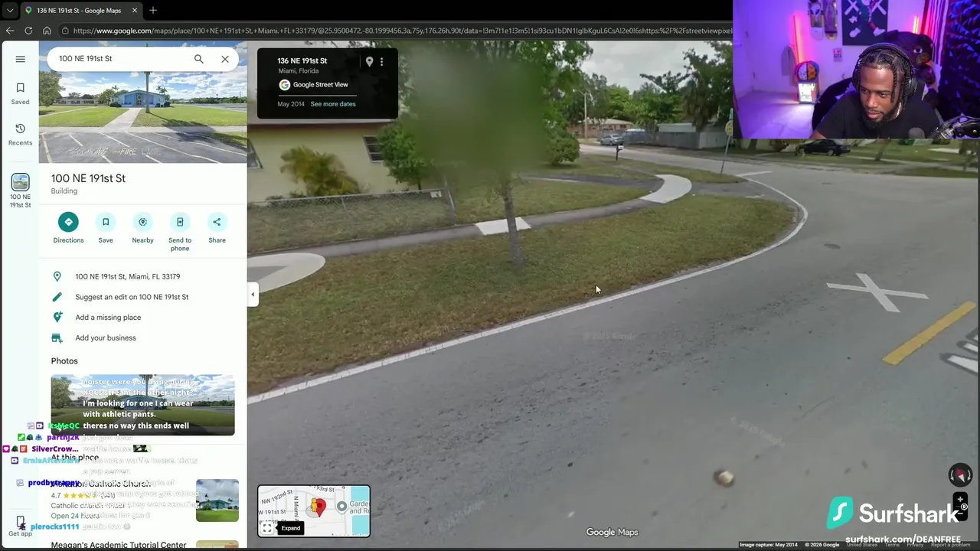
Task: Close the Google Maps browser tab
Action: pos(135,11)
